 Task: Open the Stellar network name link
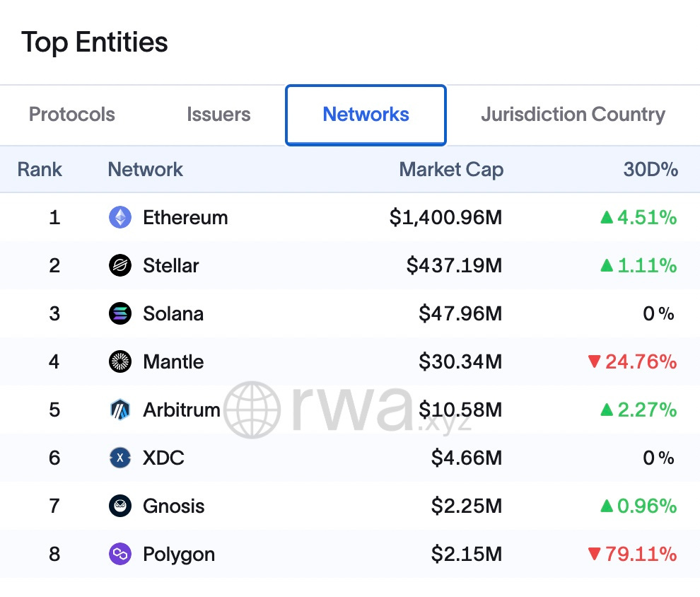171,265
